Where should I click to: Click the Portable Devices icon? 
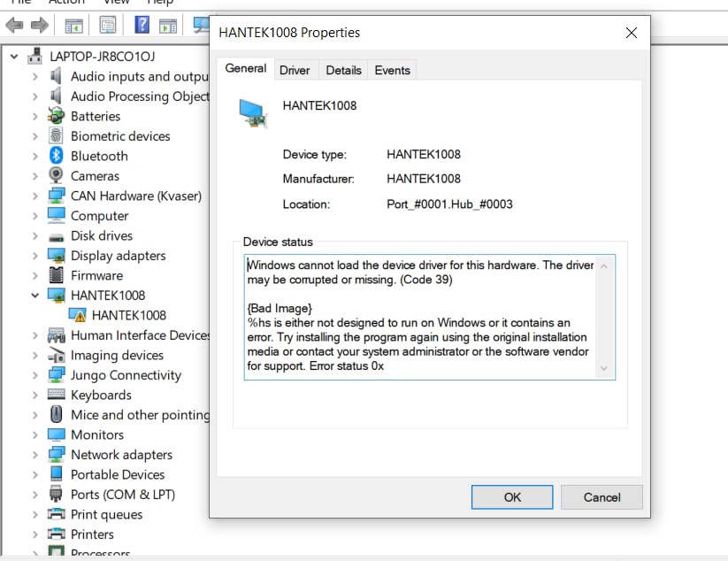pos(57,473)
